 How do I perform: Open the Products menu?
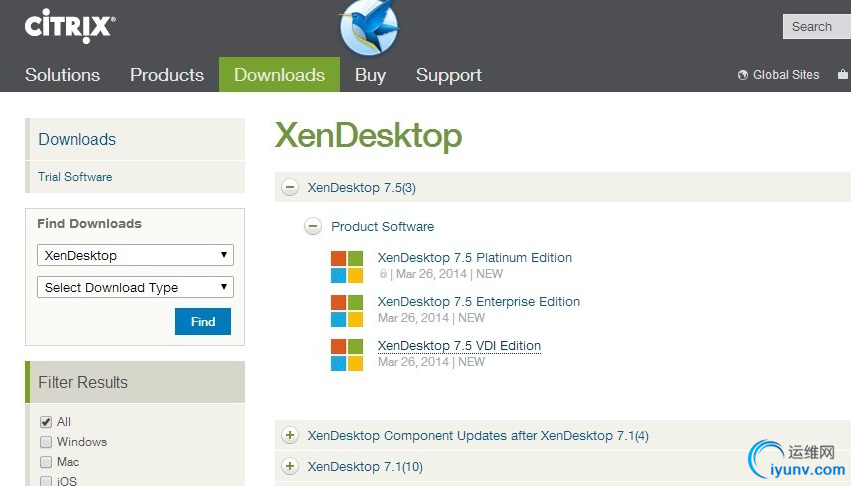pos(167,75)
